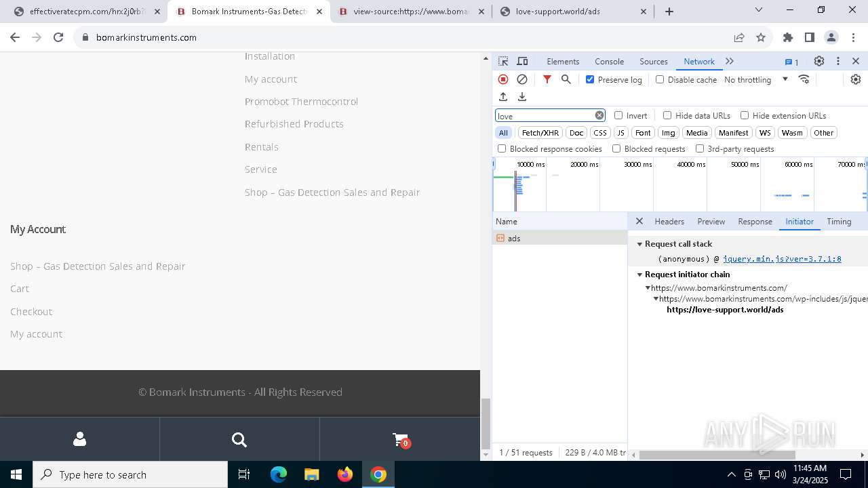Open the Preview tab of request
The image size is (868, 488).
pos(711,222)
